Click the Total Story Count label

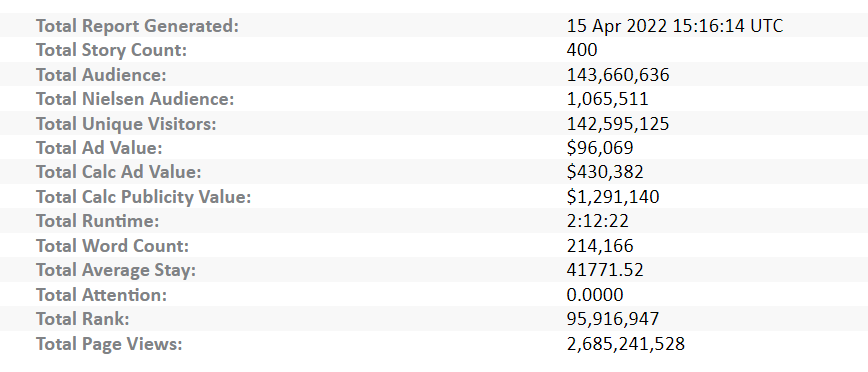point(111,50)
